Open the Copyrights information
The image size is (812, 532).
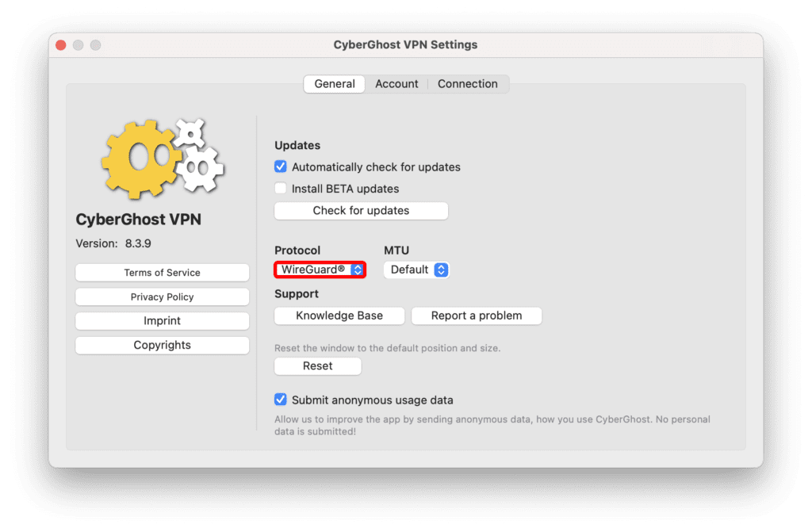(x=162, y=345)
